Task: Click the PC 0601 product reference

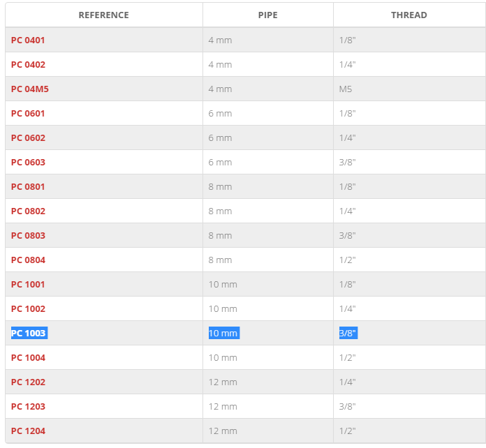Action: pyautogui.click(x=28, y=114)
